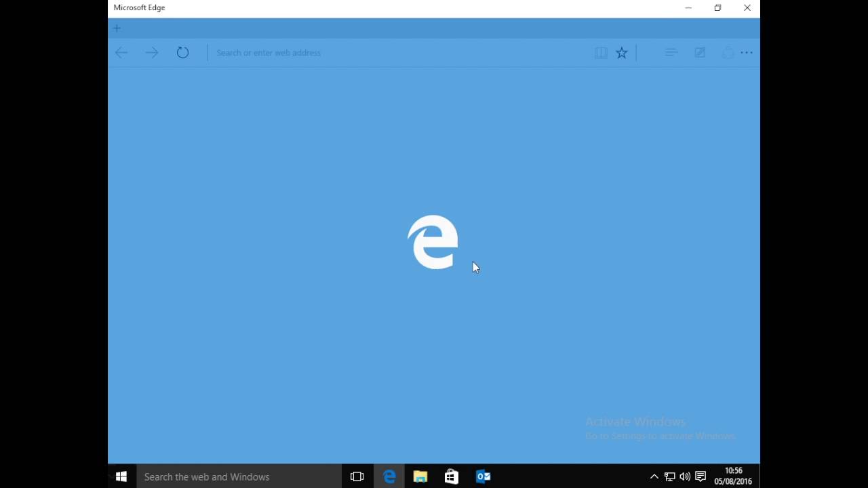Open the Windows Start menu
Screen dimensions: 868x488
tap(121, 477)
